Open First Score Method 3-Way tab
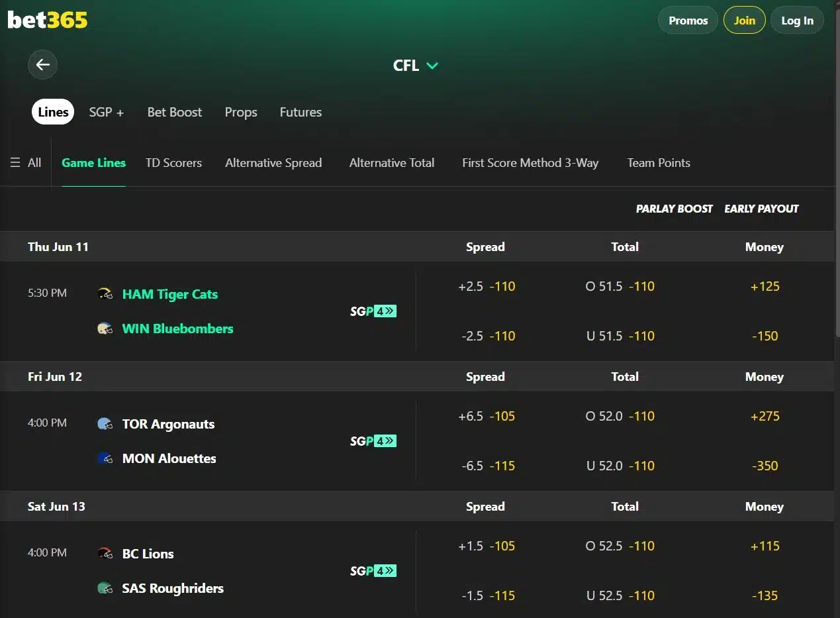Screen dimensions: 840x618 (530, 163)
